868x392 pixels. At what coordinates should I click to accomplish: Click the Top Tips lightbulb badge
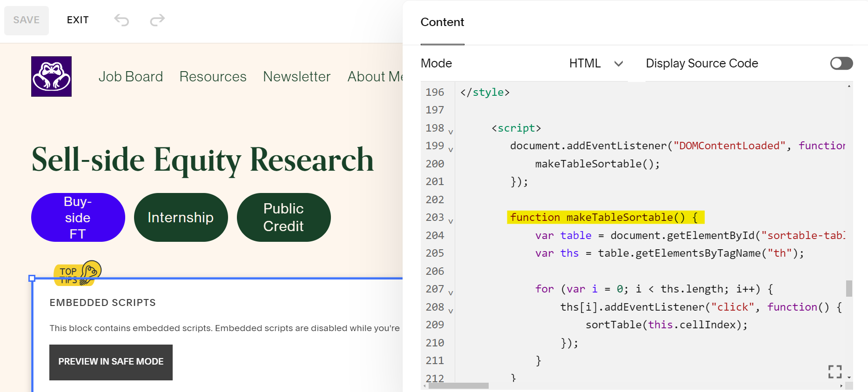(77, 272)
